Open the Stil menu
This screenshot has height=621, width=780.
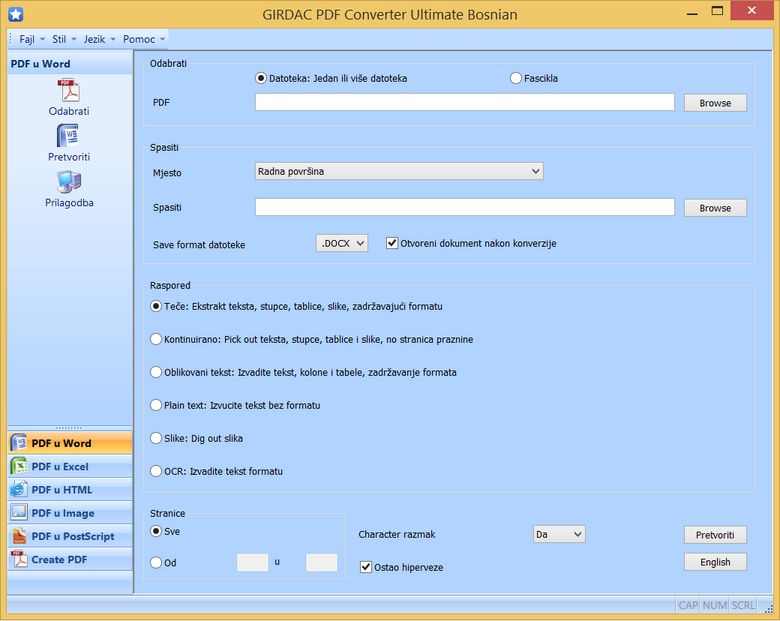point(63,39)
